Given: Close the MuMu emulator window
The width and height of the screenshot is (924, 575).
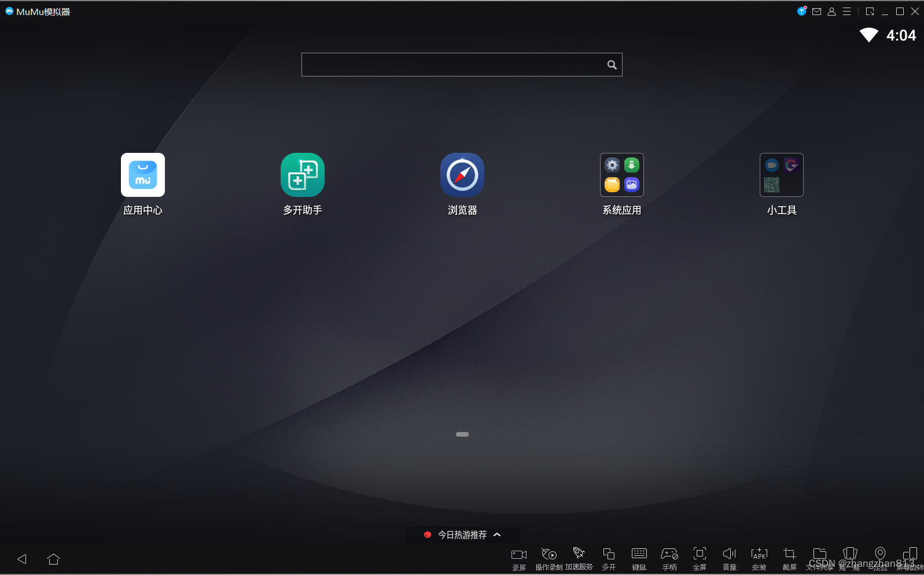Looking at the screenshot, I should (x=915, y=12).
